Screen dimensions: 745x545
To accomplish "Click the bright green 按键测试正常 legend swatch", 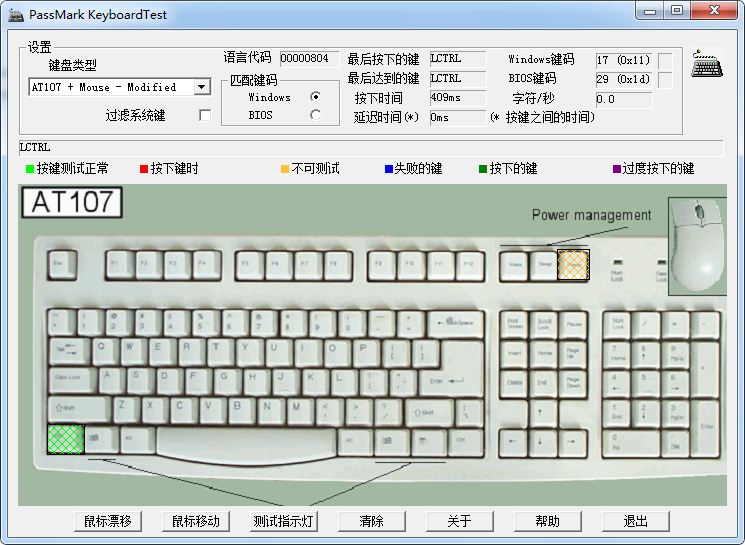I will point(30,169).
